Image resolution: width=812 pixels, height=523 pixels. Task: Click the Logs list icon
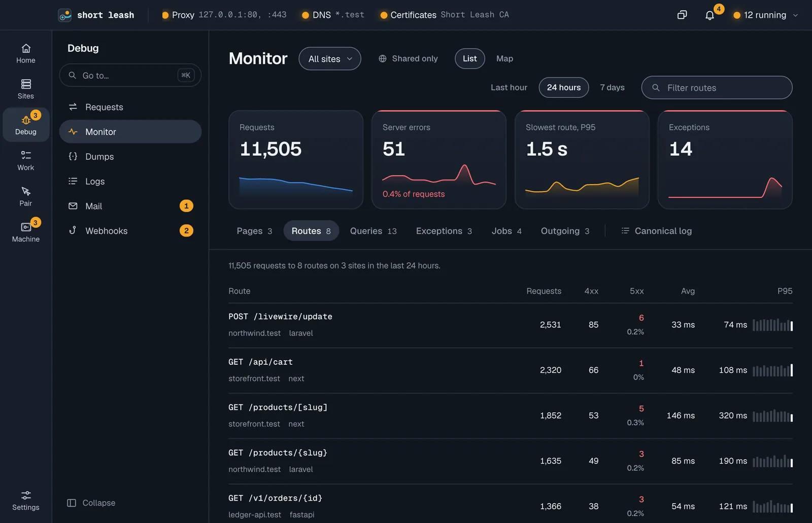coord(73,181)
